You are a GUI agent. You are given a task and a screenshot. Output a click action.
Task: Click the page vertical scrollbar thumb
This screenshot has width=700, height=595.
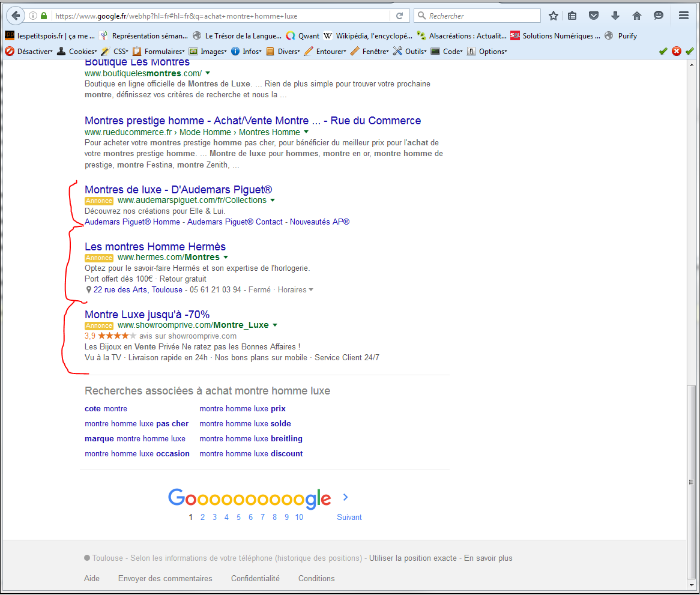pos(691,481)
